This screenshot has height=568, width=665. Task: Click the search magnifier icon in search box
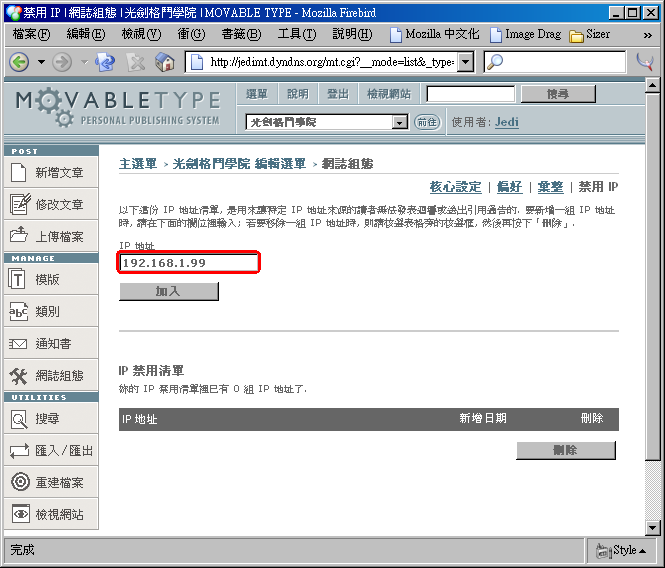[x=495, y=62]
